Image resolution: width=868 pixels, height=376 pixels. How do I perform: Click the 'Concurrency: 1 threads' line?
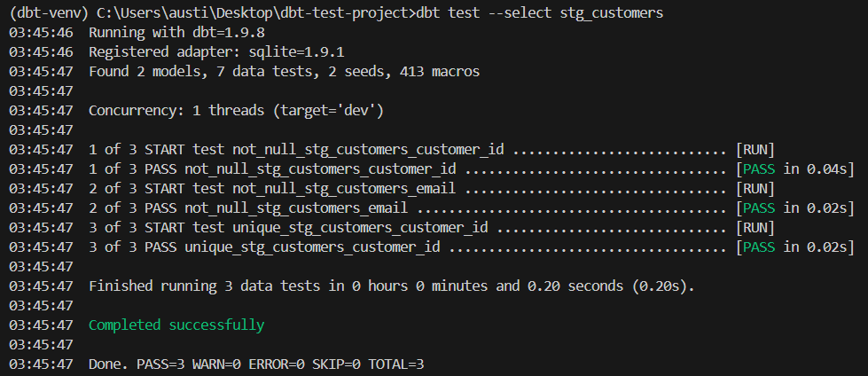(x=237, y=111)
